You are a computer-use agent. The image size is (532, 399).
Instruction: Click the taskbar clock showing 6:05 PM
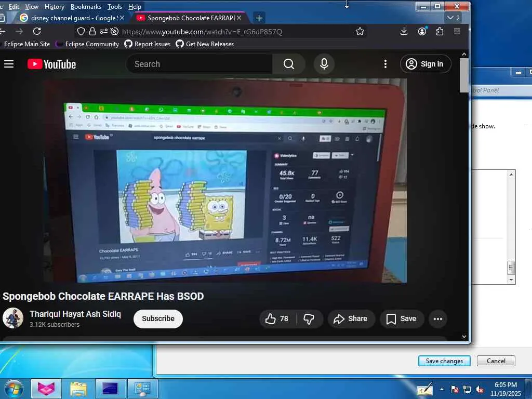coord(506,389)
